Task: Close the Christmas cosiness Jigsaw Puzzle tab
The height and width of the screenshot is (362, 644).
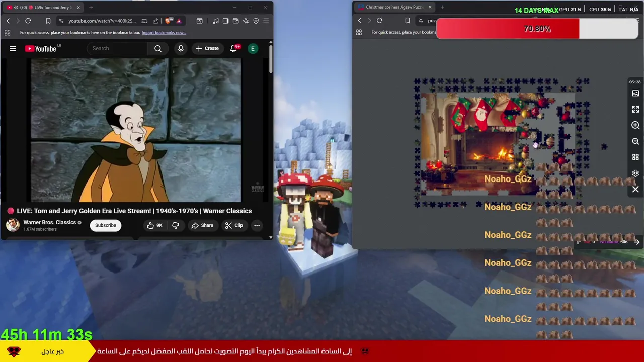Action: tap(430, 7)
